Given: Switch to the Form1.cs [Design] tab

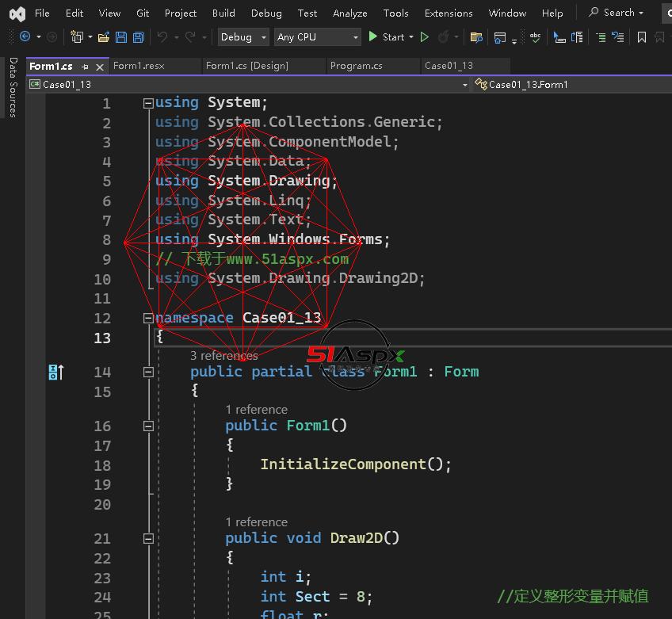Looking at the screenshot, I should click(264, 66).
